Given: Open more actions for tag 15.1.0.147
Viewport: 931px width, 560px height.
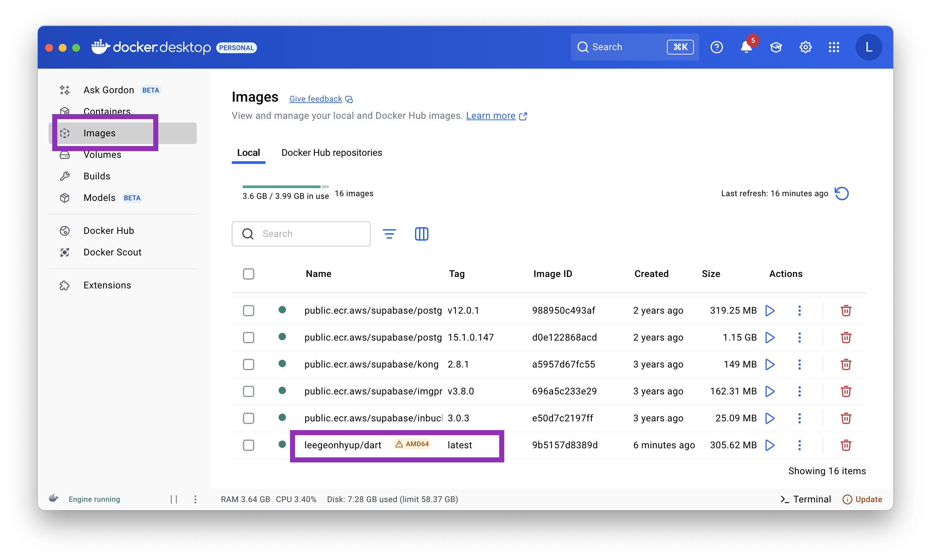Looking at the screenshot, I should pos(799,337).
